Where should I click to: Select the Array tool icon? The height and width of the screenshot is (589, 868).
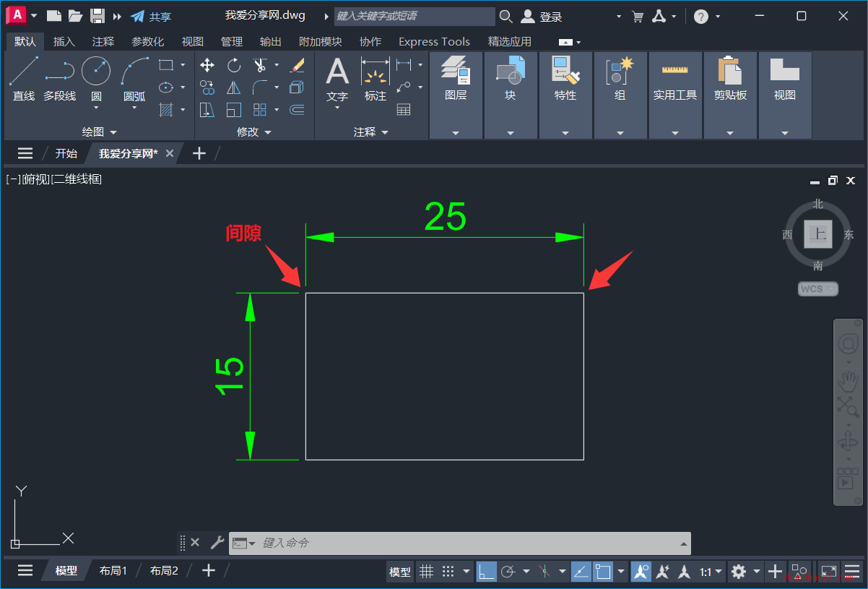coord(260,110)
